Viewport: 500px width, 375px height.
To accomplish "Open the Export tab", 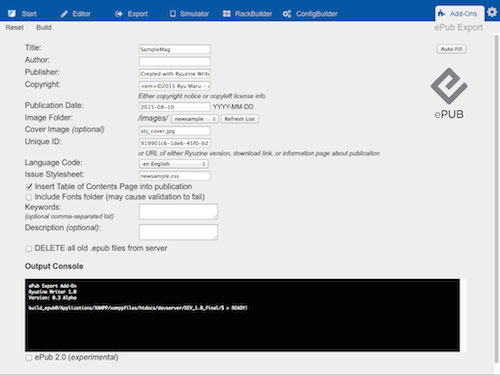I will click(x=131, y=14).
